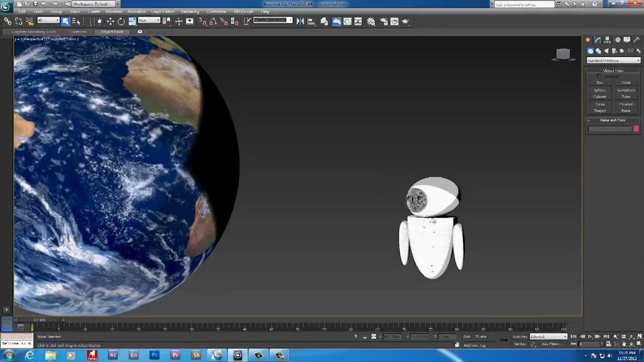Viewport: 644px width, 362px height.
Task: Open the Select by Name dialog
Action: click(76, 21)
